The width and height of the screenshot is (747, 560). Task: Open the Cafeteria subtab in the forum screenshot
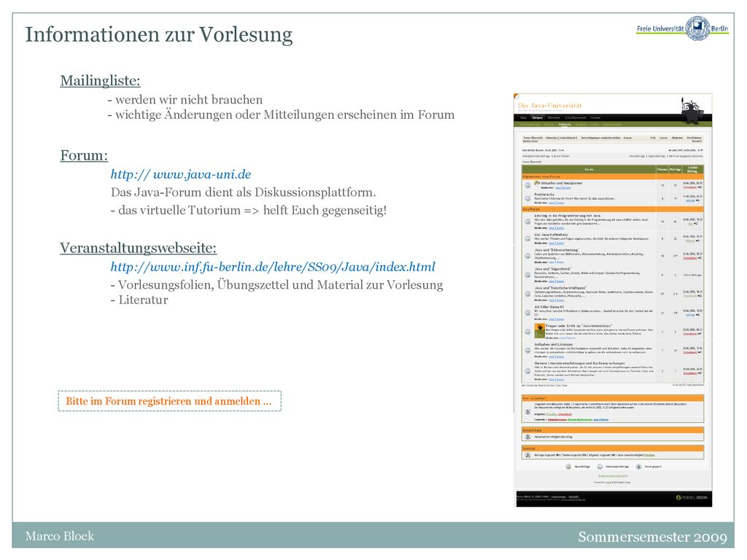(x=565, y=125)
